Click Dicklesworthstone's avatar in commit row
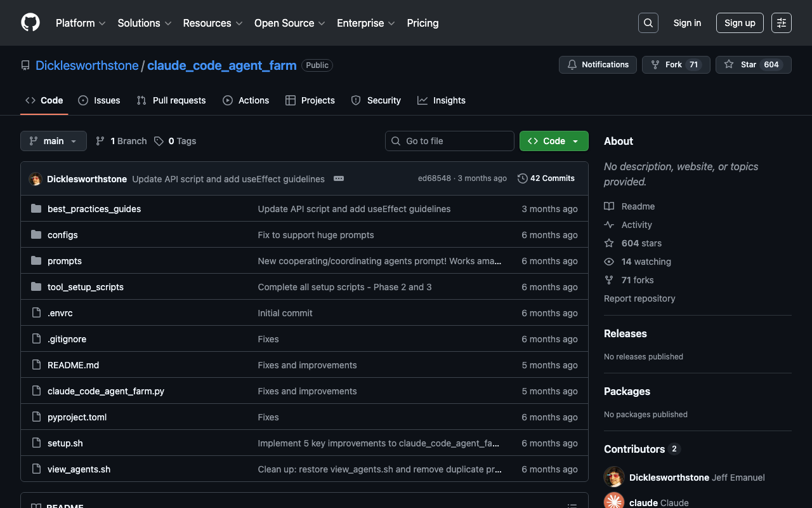 pos(36,179)
